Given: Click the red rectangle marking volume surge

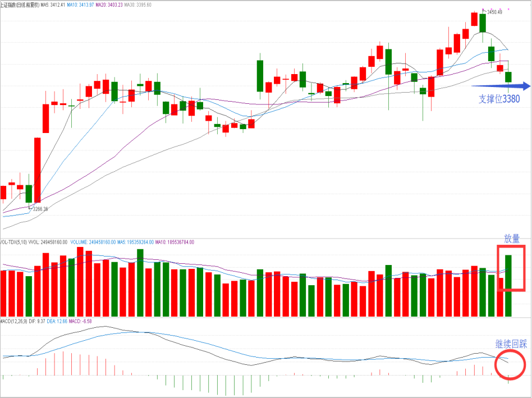Looking at the screenshot, I should [511, 268].
